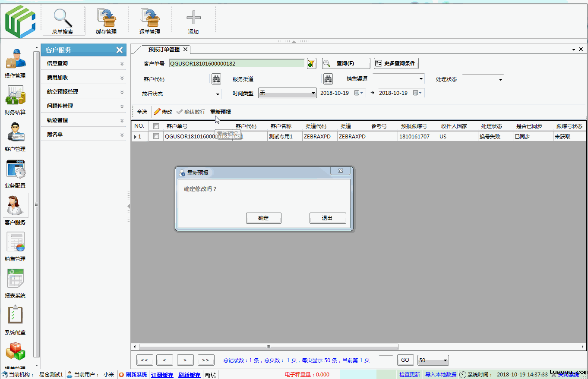The image size is (588, 379).
Task: Select the 预报订单管理 tab
Action: (x=164, y=50)
